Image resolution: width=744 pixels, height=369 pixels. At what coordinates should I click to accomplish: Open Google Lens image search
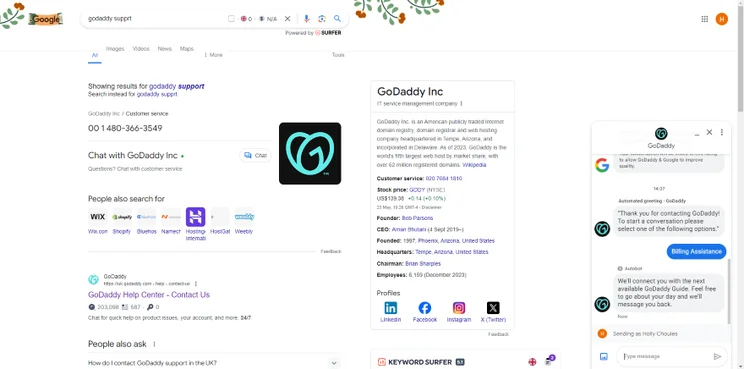point(322,18)
